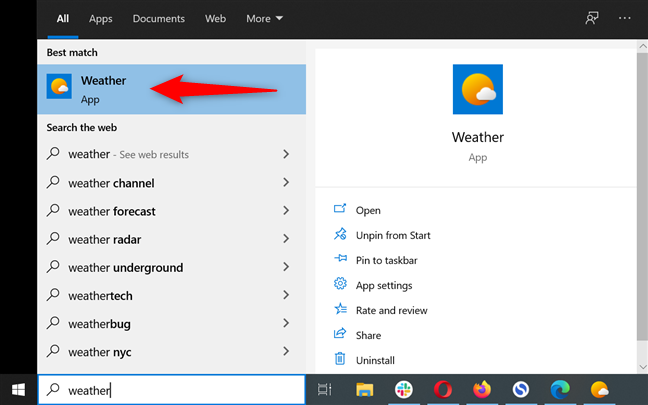This screenshot has width=648, height=405.
Task: Open the three-dot options menu
Action: coord(624,18)
